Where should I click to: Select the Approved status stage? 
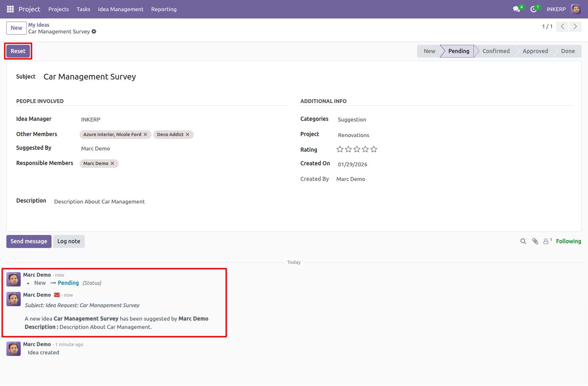click(535, 51)
